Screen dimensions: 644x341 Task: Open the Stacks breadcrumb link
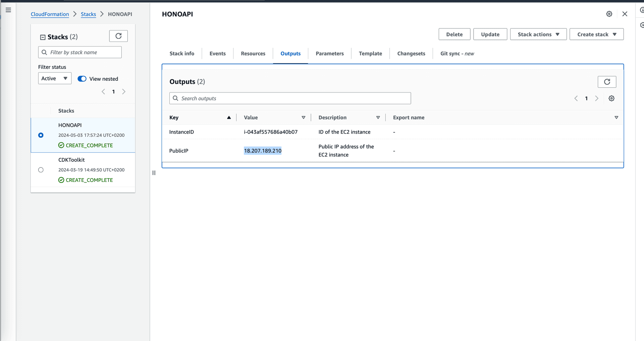pyautogui.click(x=88, y=14)
